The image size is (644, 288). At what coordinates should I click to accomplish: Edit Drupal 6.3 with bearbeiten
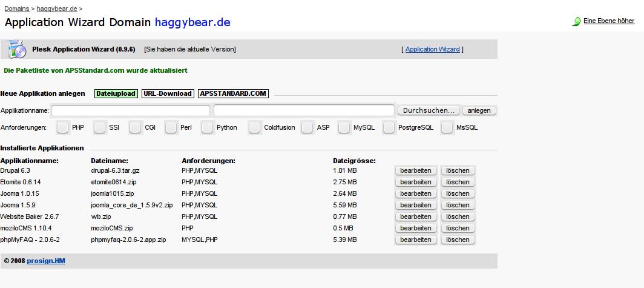click(416, 170)
